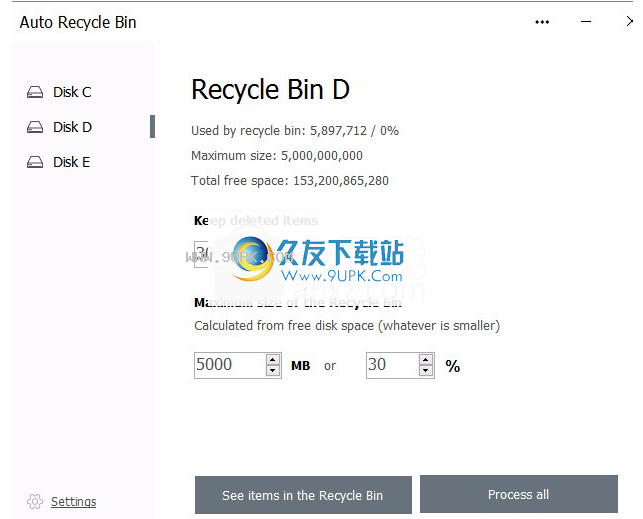Click the 5000 MB size input field
Screen dimensions: 643x519
[230, 365]
